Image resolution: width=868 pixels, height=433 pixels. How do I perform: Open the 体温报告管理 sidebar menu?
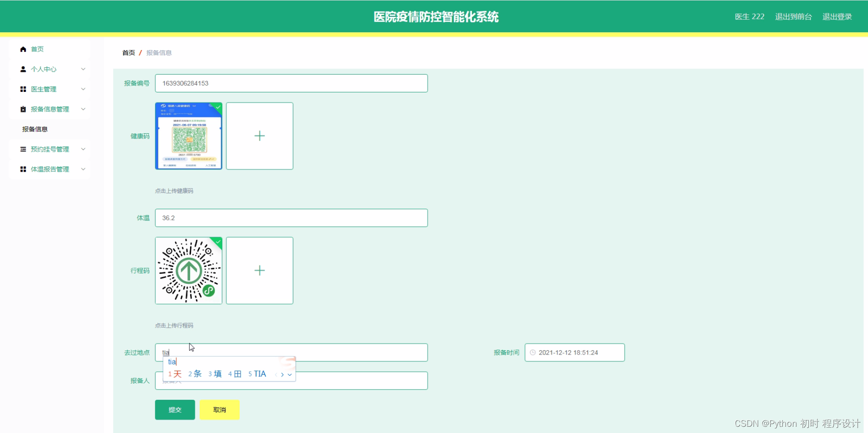50,169
